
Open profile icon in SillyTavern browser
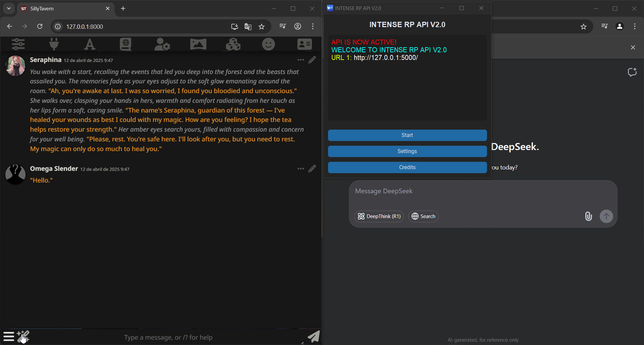tap(298, 26)
